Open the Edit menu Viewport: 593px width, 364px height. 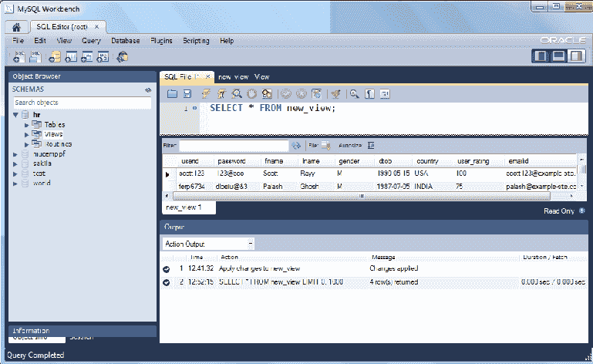click(39, 40)
